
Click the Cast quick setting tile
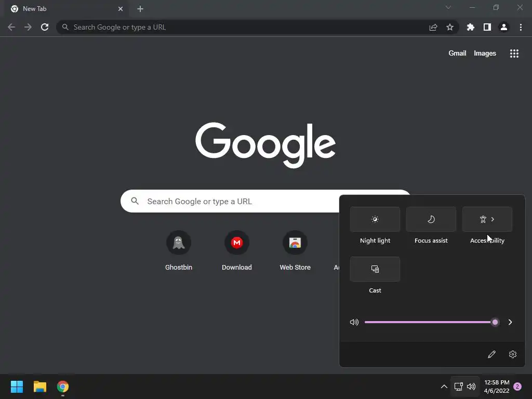click(x=375, y=269)
